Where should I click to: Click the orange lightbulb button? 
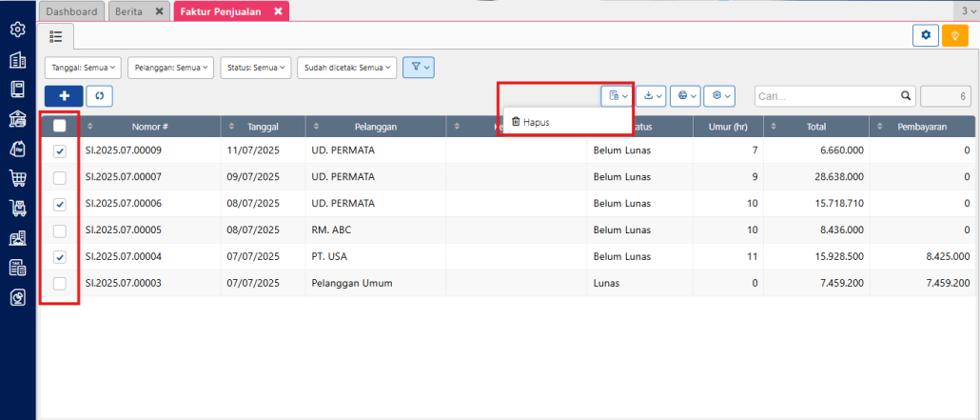pos(954,35)
